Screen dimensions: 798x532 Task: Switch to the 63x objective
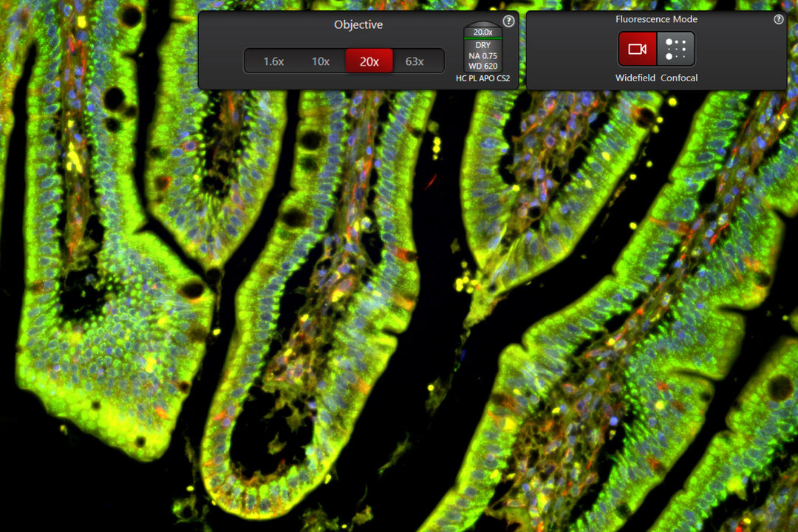pyautogui.click(x=415, y=61)
